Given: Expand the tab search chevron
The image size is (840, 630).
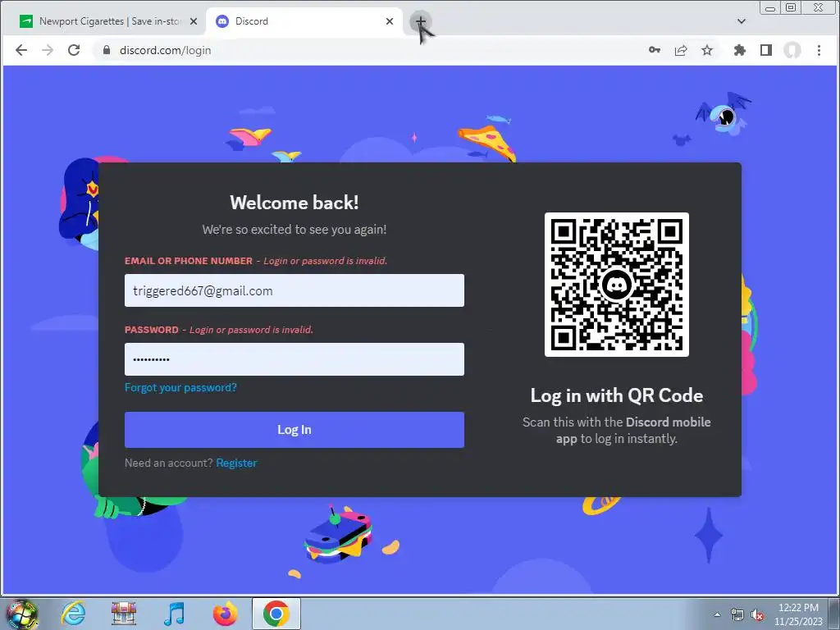Looking at the screenshot, I should (742, 21).
